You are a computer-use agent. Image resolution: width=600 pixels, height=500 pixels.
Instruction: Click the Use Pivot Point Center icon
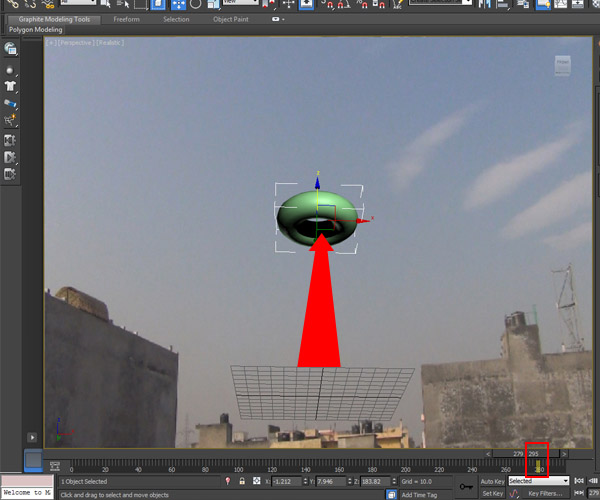click(x=269, y=4)
